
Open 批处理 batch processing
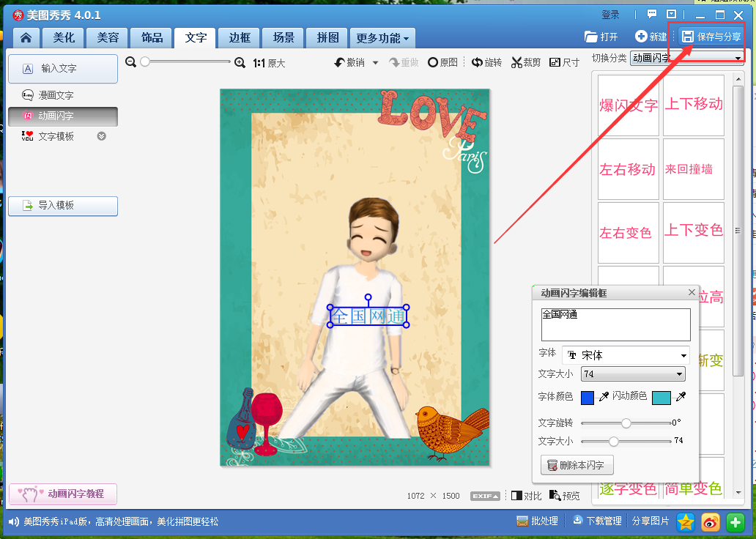pos(537,521)
